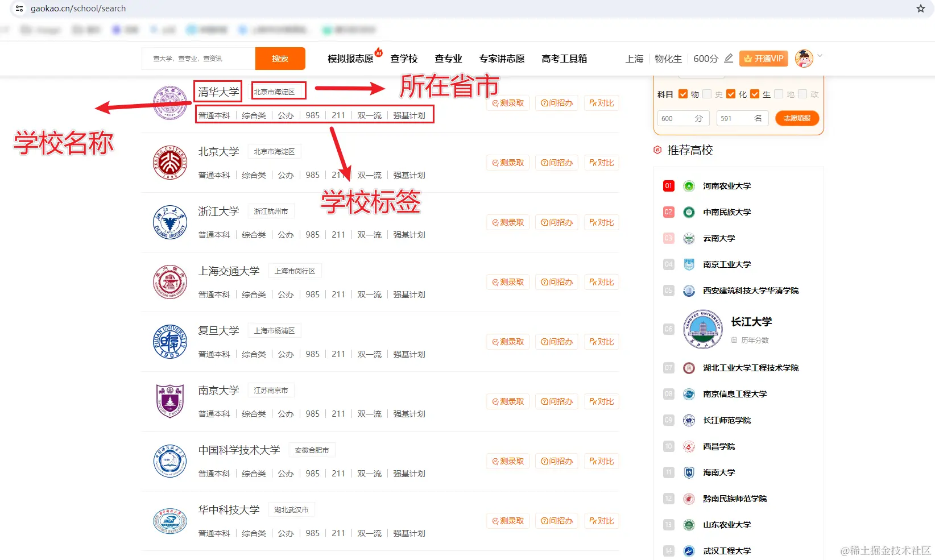935x560 pixels.
Task: Click the large 长江大学 logo
Action: pos(702,329)
